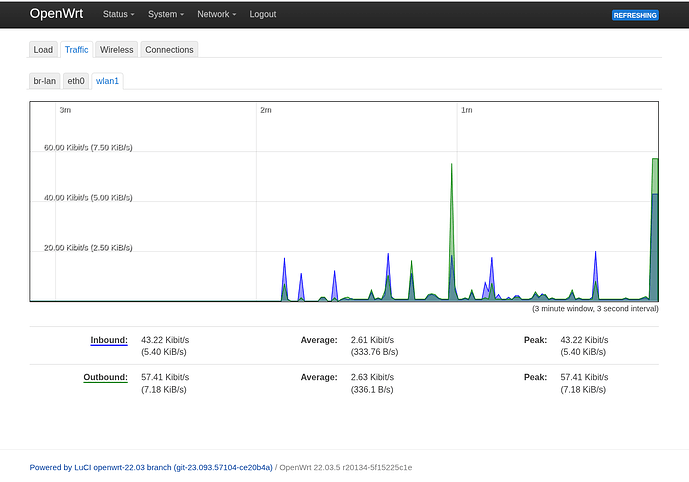Expand the Network navigation dropdown
The image size is (689, 482).
[216, 15]
